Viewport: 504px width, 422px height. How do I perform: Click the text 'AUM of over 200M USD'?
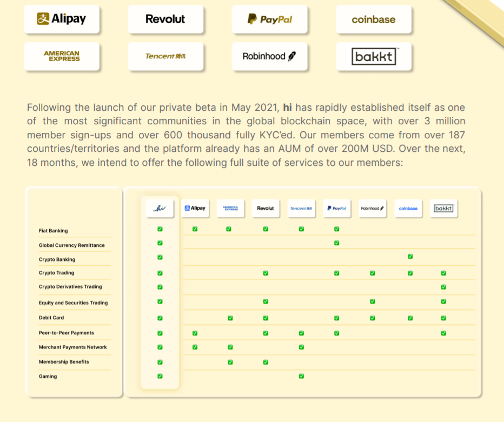(x=336, y=149)
